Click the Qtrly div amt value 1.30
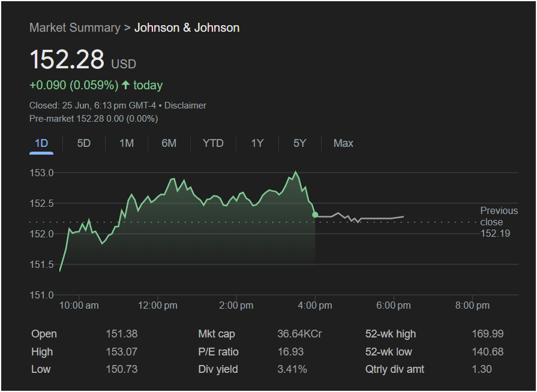Image resolution: width=537 pixels, height=392 pixels. 482,369
